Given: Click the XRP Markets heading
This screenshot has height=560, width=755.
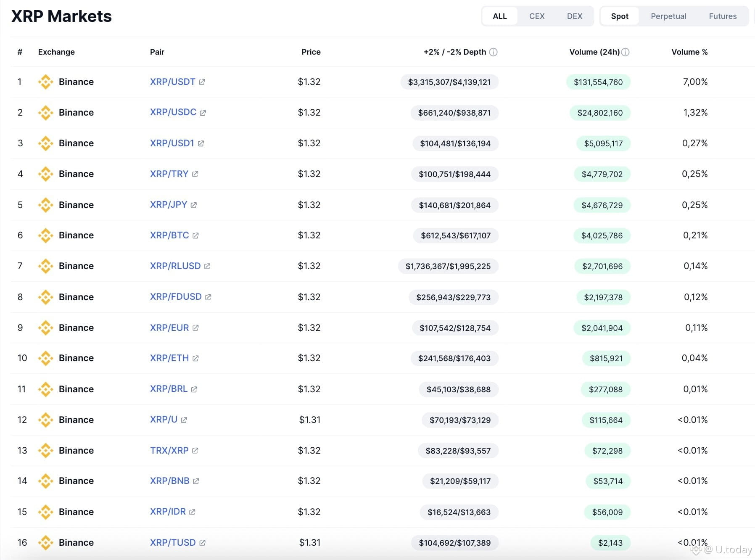Looking at the screenshot, I should tap(61, 16).
